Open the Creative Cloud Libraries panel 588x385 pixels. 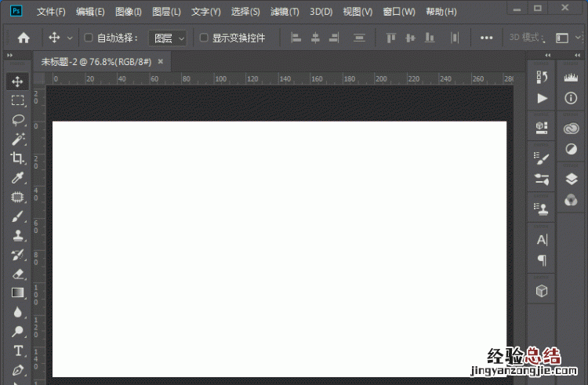(x=571, y=129)
